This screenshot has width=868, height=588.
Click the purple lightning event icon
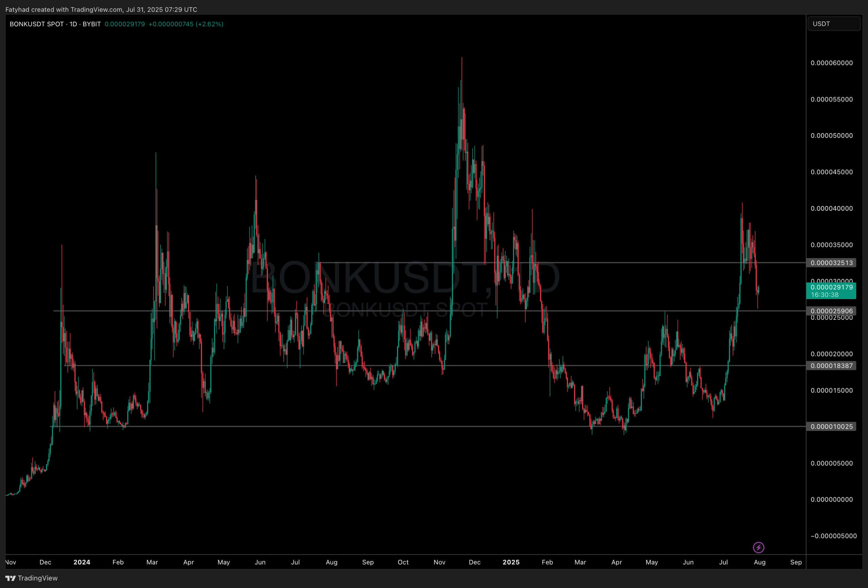[758, 548]
